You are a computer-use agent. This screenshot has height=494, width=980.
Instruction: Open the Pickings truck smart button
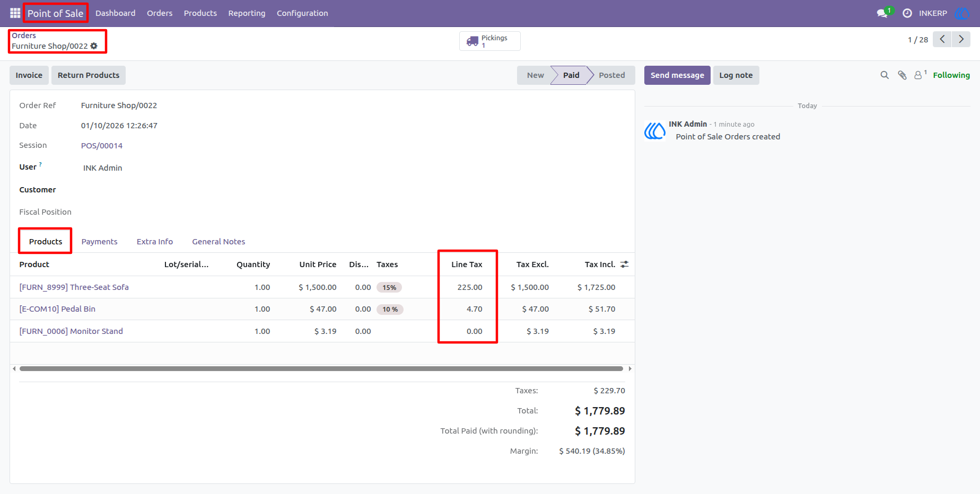(x=489, y=41)
